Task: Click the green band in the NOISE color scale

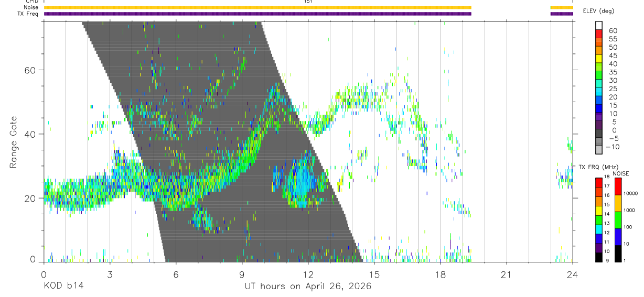Action: coord(618,219)
